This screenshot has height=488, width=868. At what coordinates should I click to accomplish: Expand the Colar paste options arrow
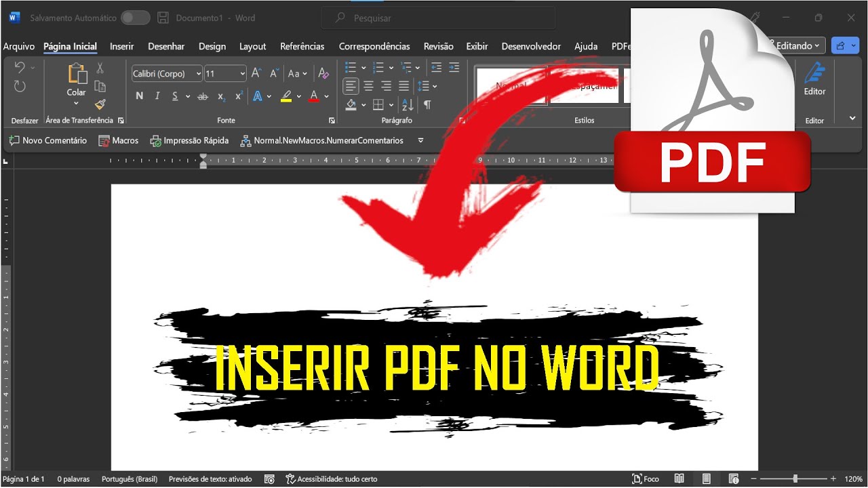[76, 104]
